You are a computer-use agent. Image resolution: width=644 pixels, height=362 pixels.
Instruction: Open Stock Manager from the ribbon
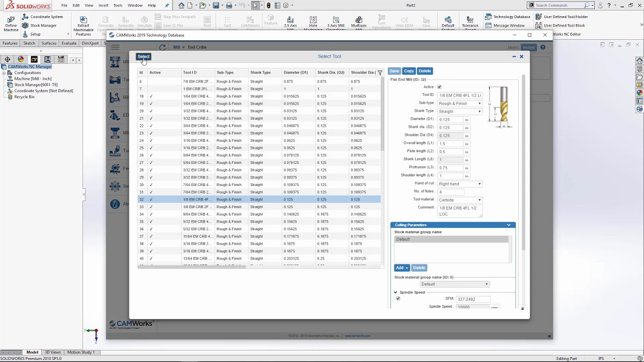[39, 25]
